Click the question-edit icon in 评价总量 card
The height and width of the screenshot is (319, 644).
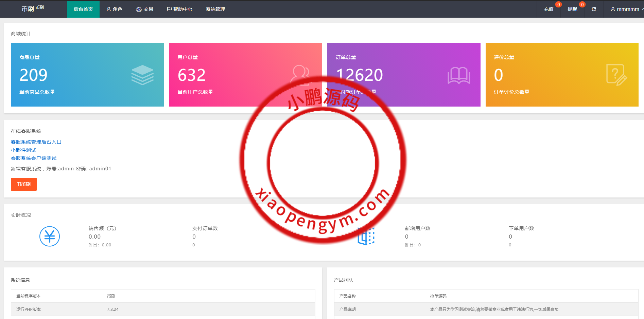click(x=616, y=75)
